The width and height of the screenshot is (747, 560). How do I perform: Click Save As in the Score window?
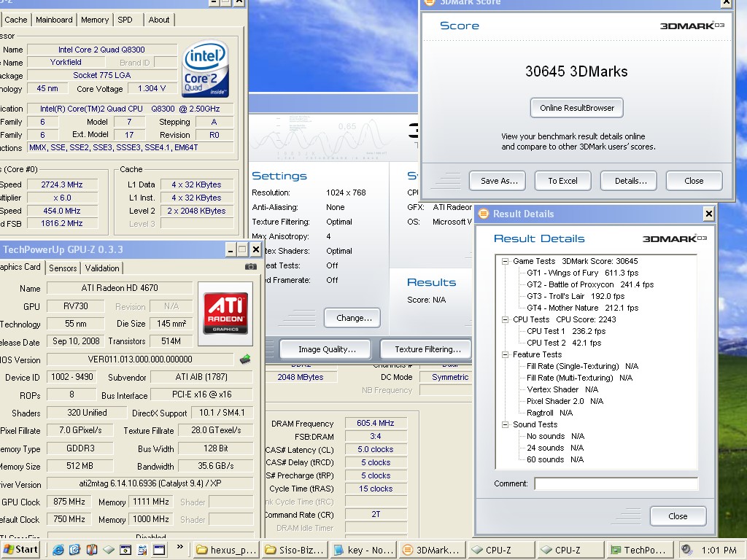point(497,181)
